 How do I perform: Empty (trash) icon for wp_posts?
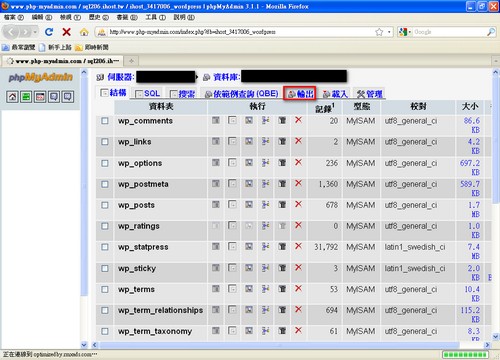pos(282,205)
